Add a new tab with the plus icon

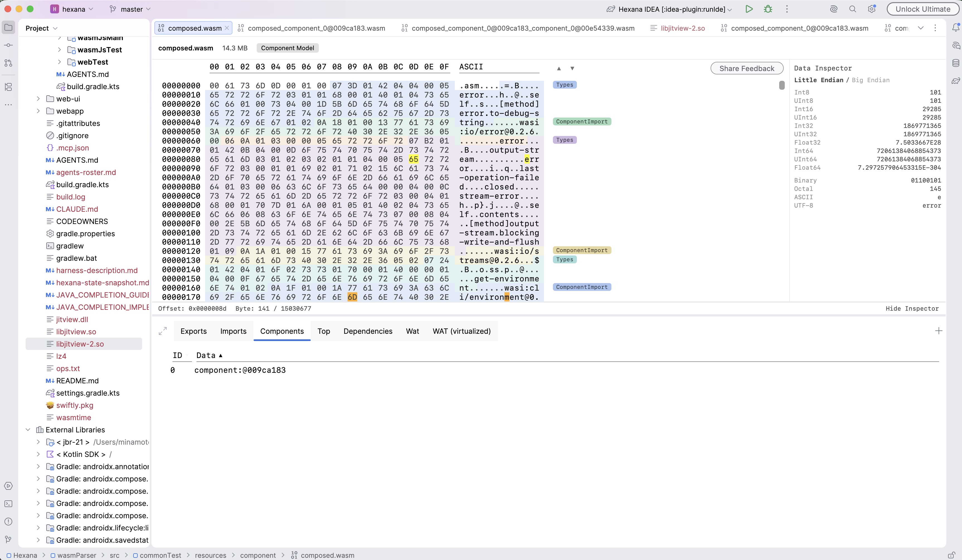coord(939,331)
